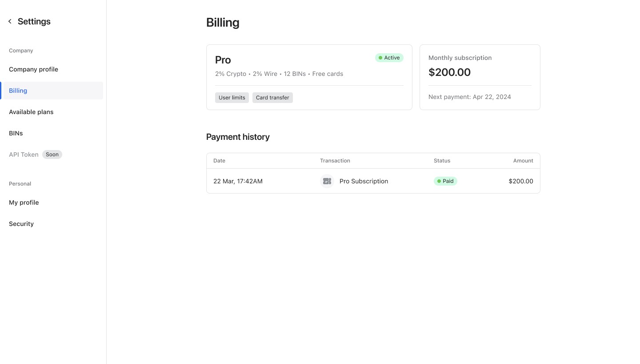The image size is (640, 364).
Task: Click the '22 Mar, 17:42AM' date cell
Action: point(238,181)
